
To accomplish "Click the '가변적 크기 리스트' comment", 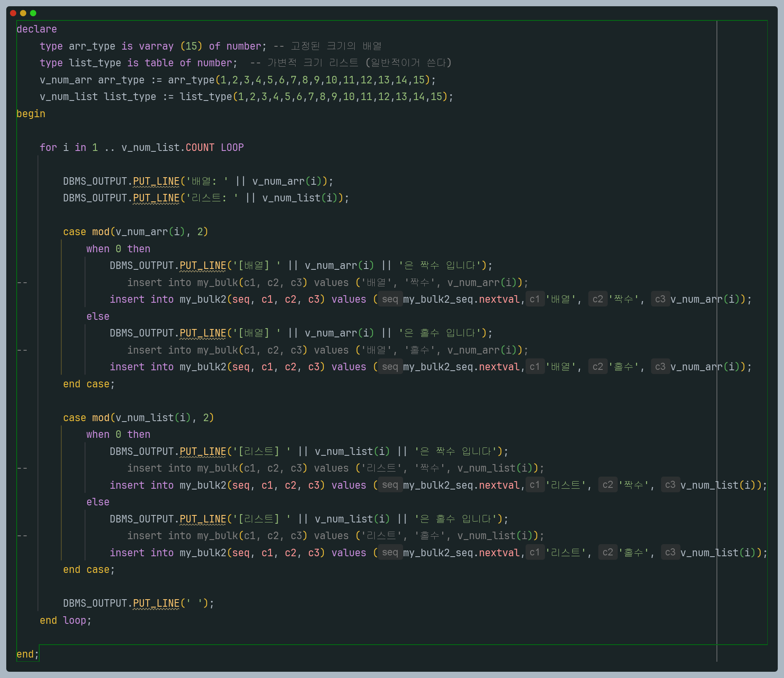I will click(313, 63).
